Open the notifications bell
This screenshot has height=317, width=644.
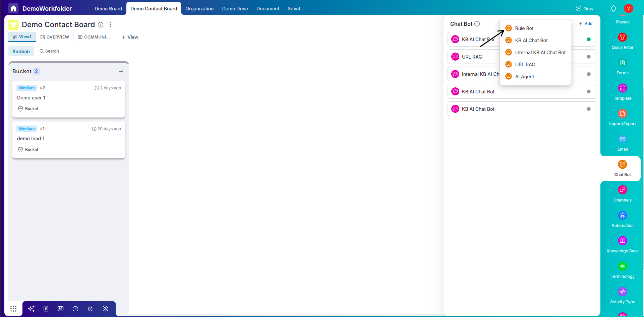pos(613,8)
